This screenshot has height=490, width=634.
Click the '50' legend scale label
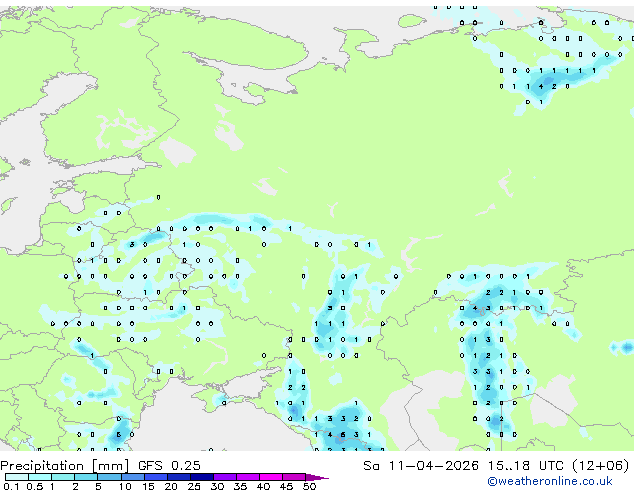(309, 486)
